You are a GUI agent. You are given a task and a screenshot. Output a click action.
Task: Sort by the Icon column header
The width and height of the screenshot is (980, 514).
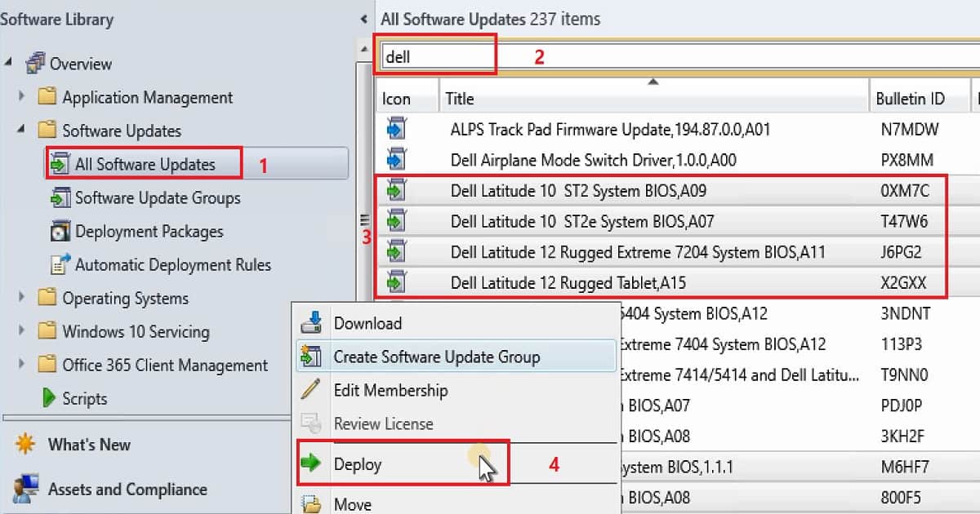pyautogui.click(x=407, y=98)
